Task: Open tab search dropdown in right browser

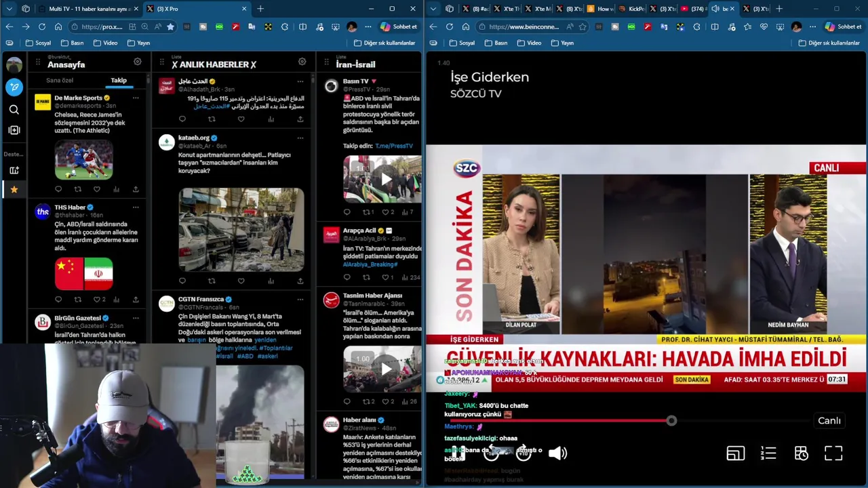Action: [x=433, y=9]
